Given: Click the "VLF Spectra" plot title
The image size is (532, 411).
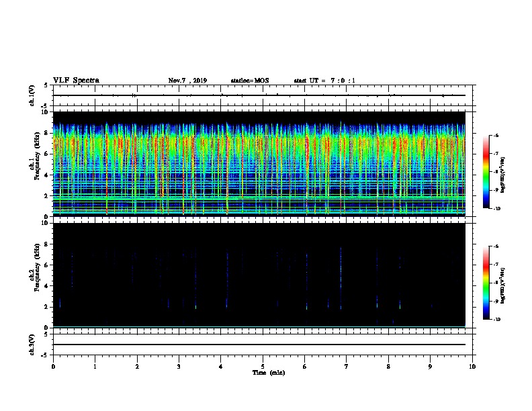Looking at the screenshot, I should [76, 81].
